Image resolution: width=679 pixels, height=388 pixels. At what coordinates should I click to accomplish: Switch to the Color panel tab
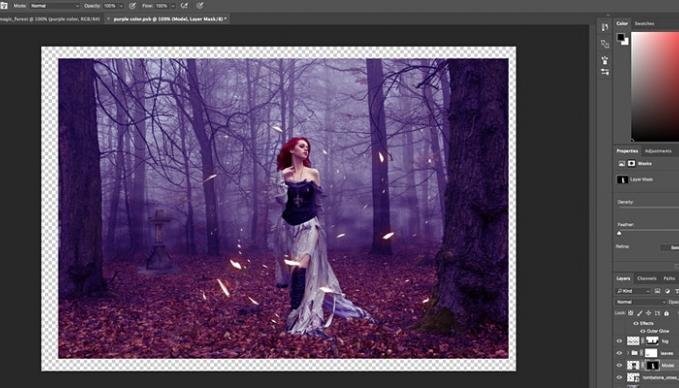coord(622,23)
